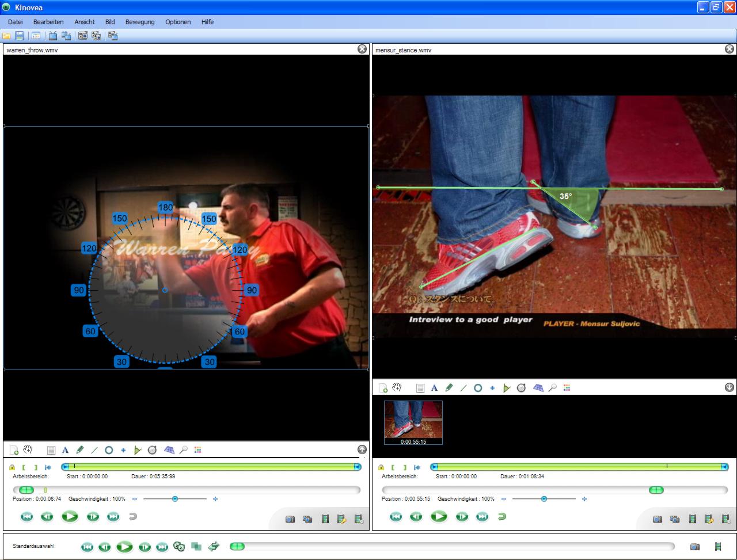Screen dimensions: 737x560
Task: Step back one frame in right player
Action: 416,517
